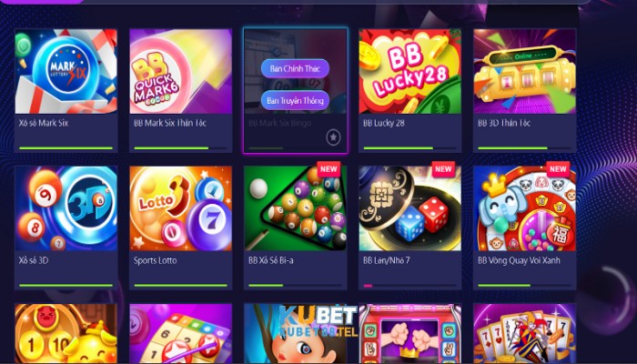The height and width of the screenshot is (364, 637).
Task: Click the Bản Chính Thức button
Action: pos(295,68)
